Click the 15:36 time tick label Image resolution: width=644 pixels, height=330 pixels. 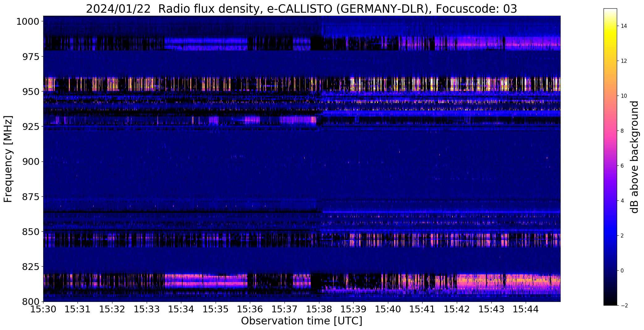[250, 309]
